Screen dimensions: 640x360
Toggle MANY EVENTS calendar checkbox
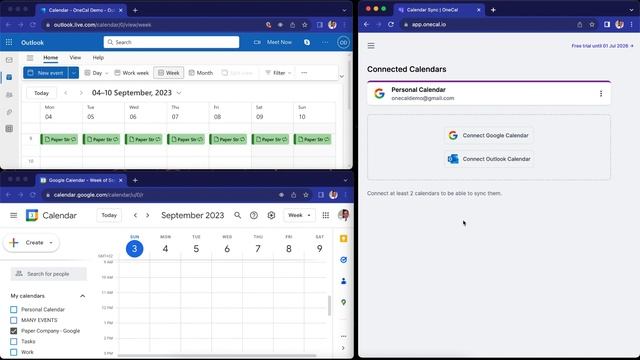tap(13, 320)
